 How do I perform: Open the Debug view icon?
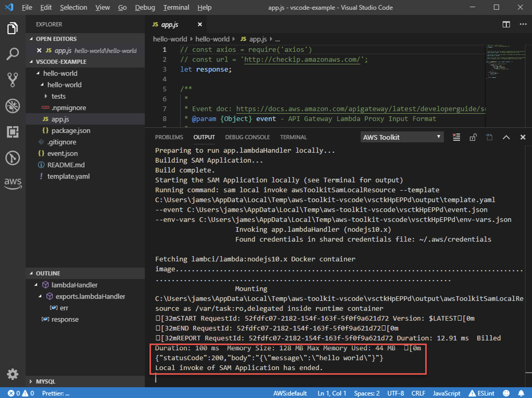(13, 106)
